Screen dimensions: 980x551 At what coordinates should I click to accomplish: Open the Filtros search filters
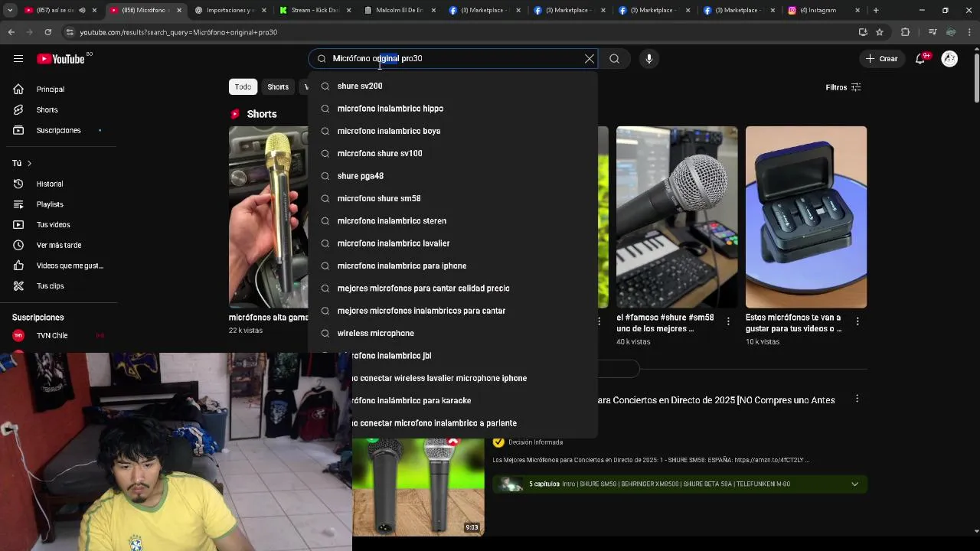click(843, 87)
